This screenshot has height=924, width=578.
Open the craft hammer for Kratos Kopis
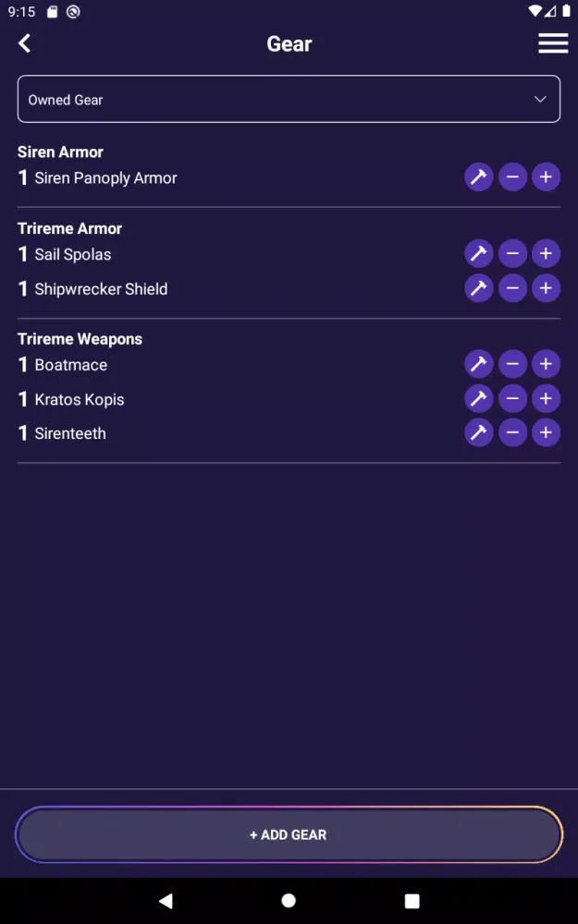point(478,398)
